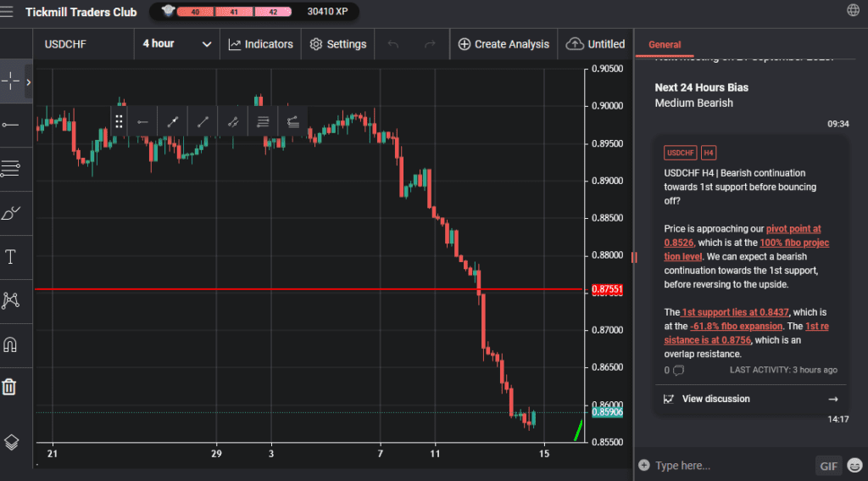Open the Indicators menu

point(260,44)
